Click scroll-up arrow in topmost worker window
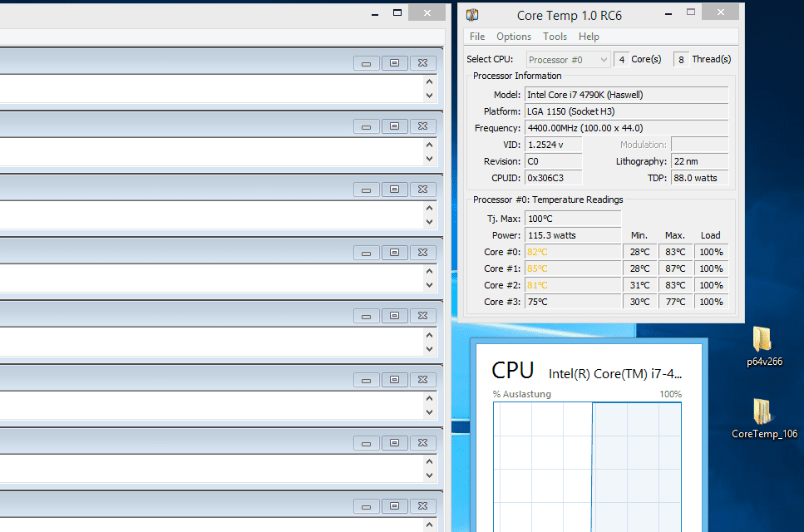804x532 pixels. tap(430, 81)
